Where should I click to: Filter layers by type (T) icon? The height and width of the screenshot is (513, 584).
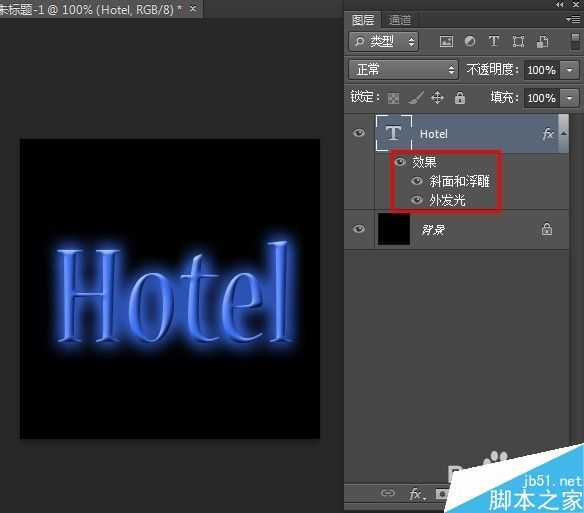pos(494,41)
